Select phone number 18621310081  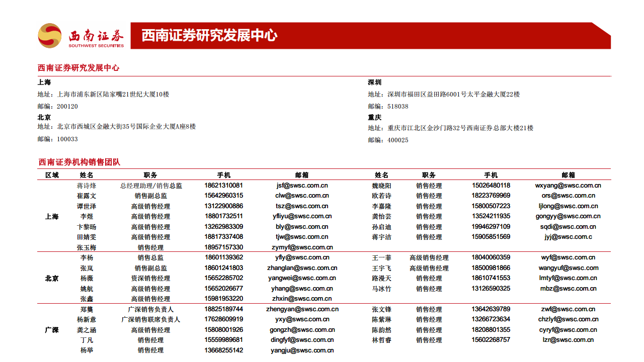click(x=224, y=186)
